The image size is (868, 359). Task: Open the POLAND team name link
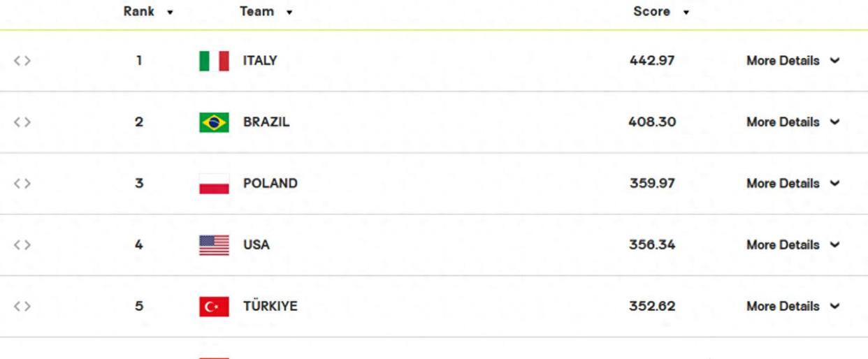(270, 184)
